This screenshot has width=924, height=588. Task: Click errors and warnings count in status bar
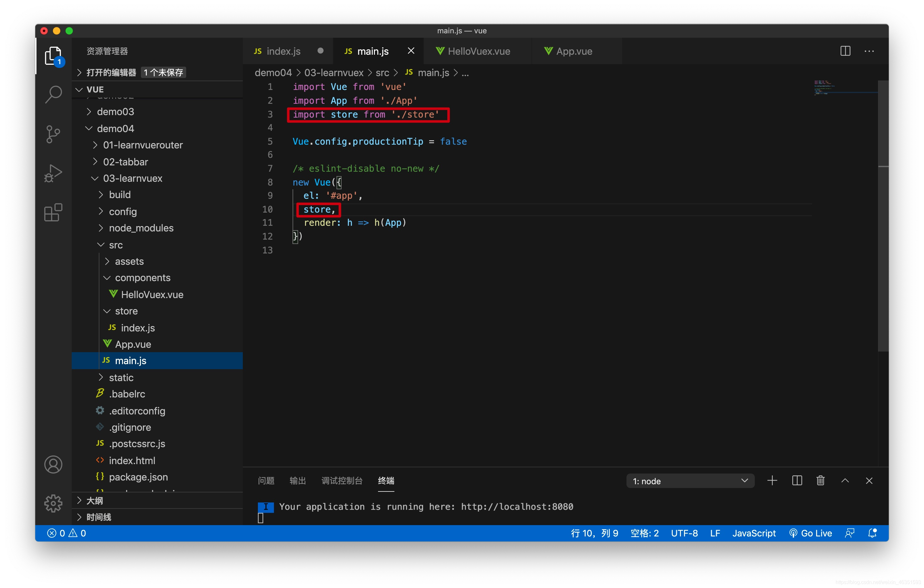66,533
